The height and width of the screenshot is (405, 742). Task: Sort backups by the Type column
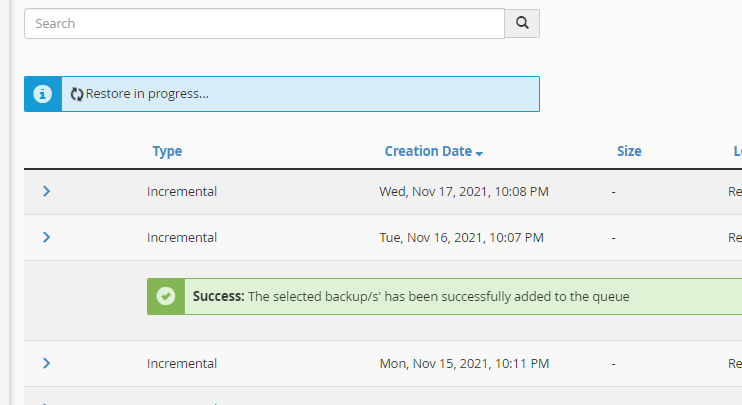coord(167,151)
